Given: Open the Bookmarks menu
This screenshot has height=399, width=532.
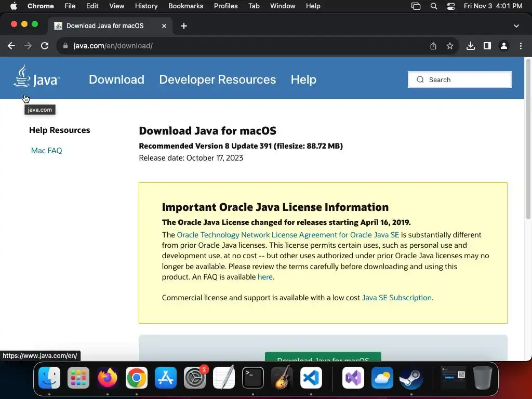Looking at the screenshot, I should pos(185,6).
